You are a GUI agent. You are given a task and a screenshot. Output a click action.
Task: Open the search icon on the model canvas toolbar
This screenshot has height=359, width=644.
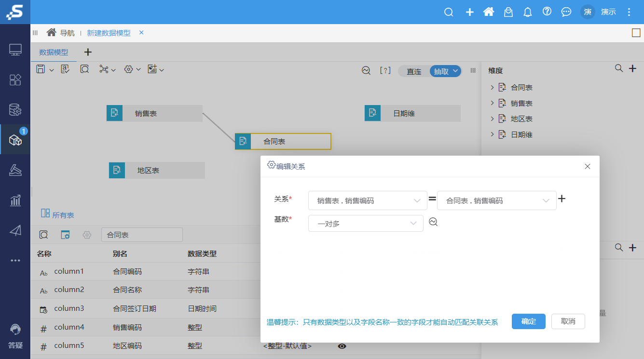point(84,69)
